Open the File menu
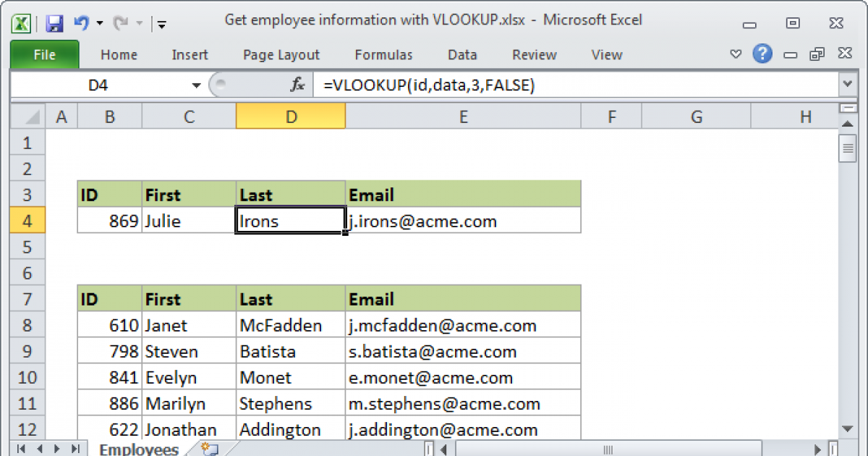Screen dimensions: 868x456 pos(44,54)
